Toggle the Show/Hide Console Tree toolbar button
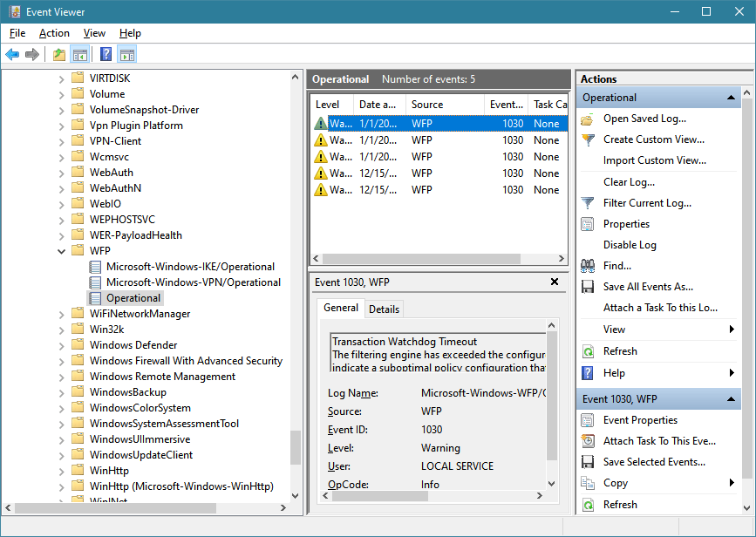756x537 pixels. [x=79, y=54]
